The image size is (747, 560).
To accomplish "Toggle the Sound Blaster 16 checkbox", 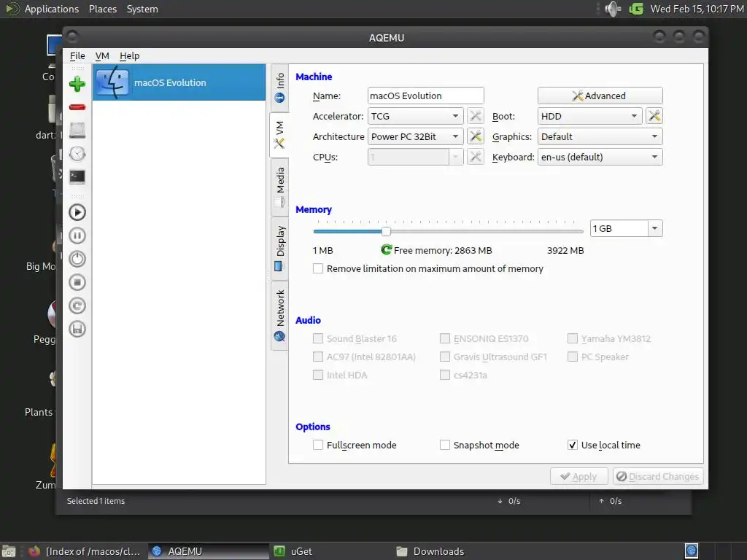I will [318, 338].
